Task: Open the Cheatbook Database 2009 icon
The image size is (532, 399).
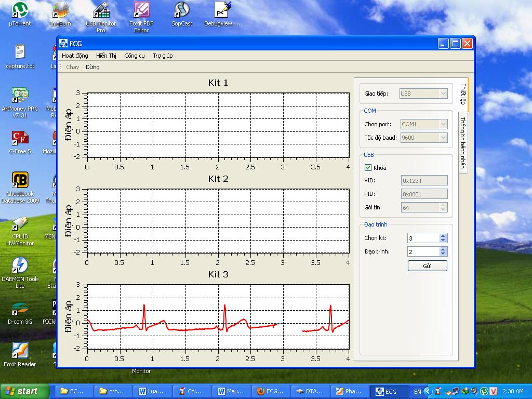Action: point(20,181)
